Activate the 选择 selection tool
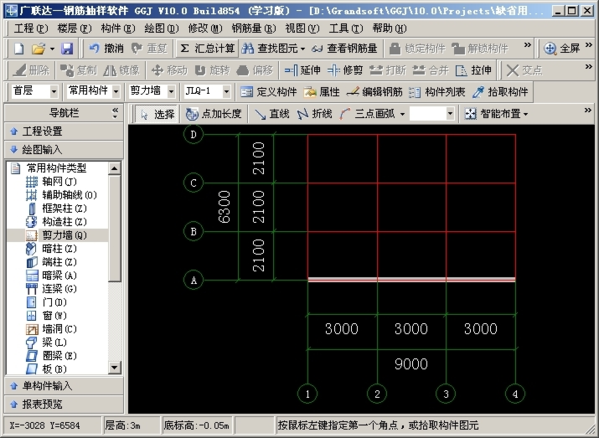The image size is (599, 438). click(157, 114)
